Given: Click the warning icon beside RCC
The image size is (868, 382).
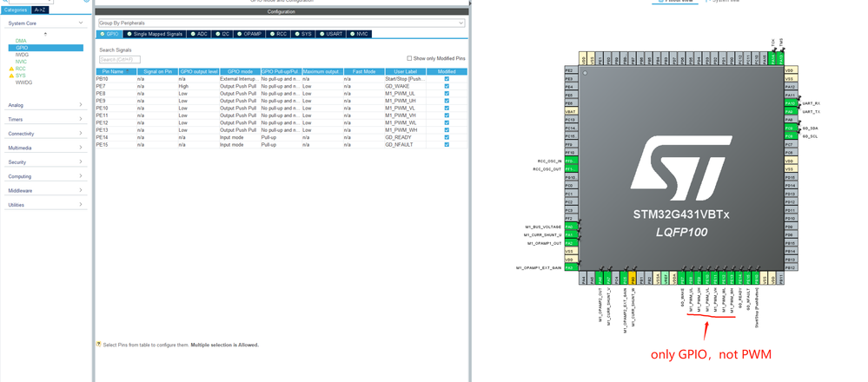Looking at the screenshot, I should click(x=11, y=69).
